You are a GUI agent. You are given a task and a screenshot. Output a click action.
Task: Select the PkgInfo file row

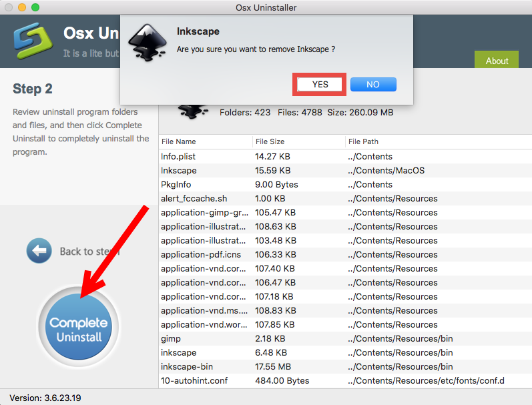pos(345,185)
